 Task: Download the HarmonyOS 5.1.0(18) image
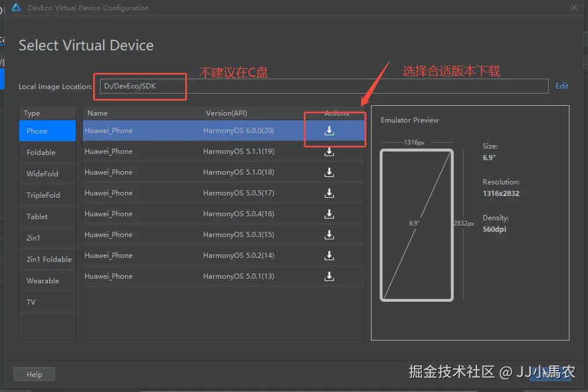coord(329,172)
